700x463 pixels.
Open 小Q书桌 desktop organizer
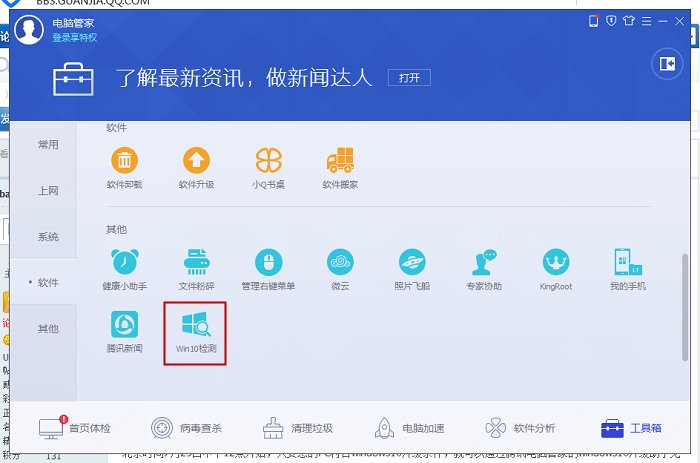[268, 161]
